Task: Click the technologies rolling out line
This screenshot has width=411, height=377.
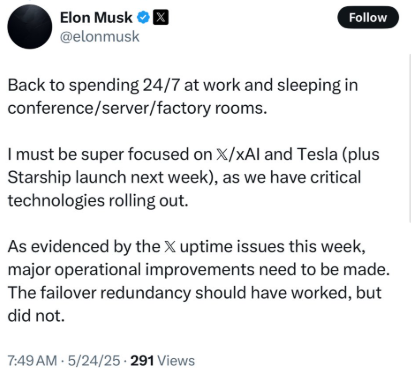Action: [98, 201]
